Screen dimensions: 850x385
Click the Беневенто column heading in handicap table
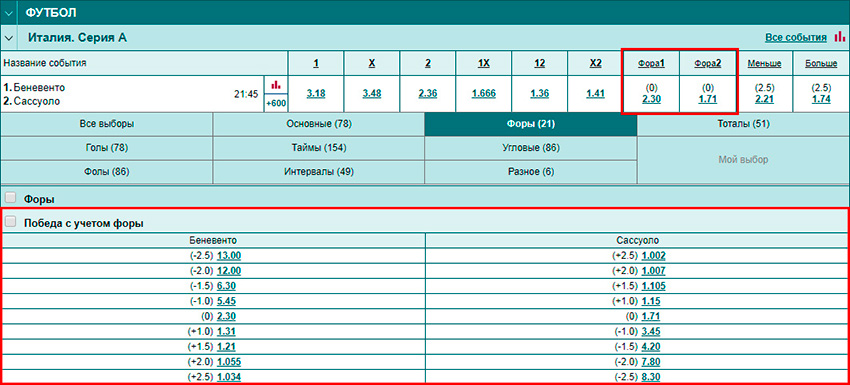213,241
